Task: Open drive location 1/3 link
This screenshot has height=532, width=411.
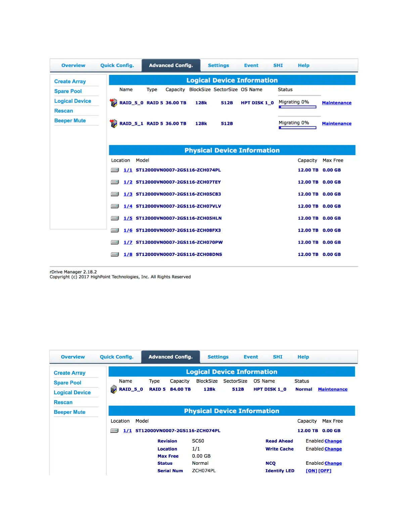Action: [128, 194]
